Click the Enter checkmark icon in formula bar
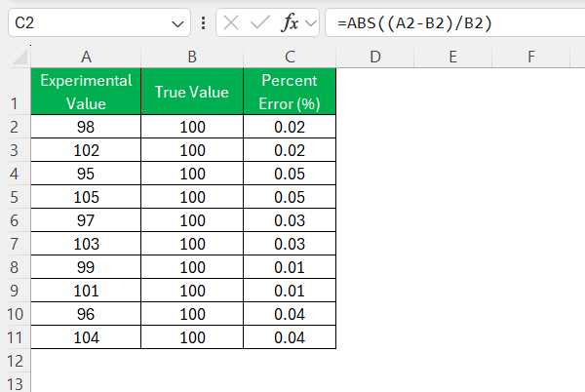The width and height of the screenshot is (585, 392). [260, 23]
